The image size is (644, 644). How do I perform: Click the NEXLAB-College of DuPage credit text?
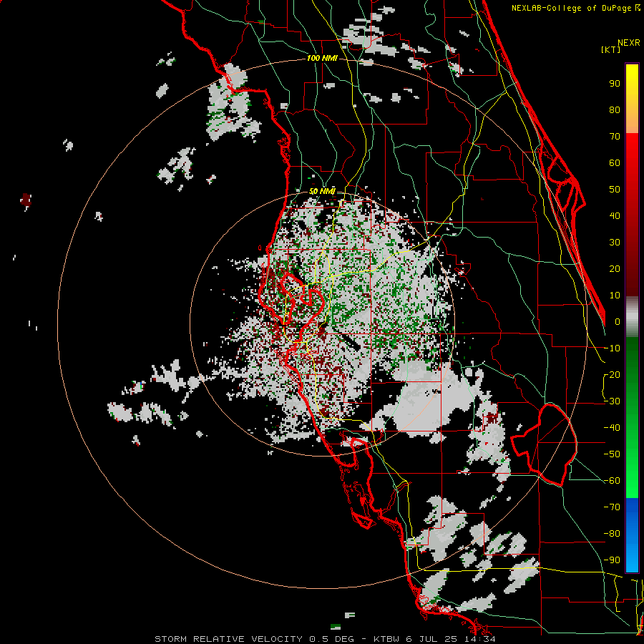[576, 8]
